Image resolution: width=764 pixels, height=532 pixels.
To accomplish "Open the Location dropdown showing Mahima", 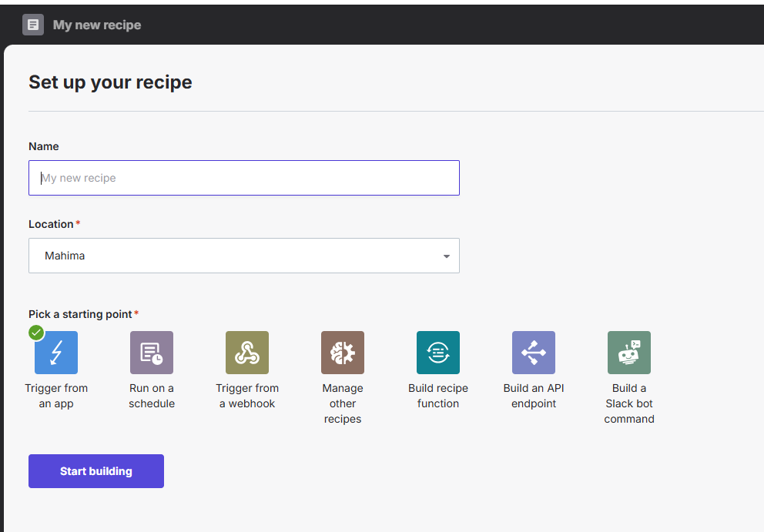I will (243, 256).
